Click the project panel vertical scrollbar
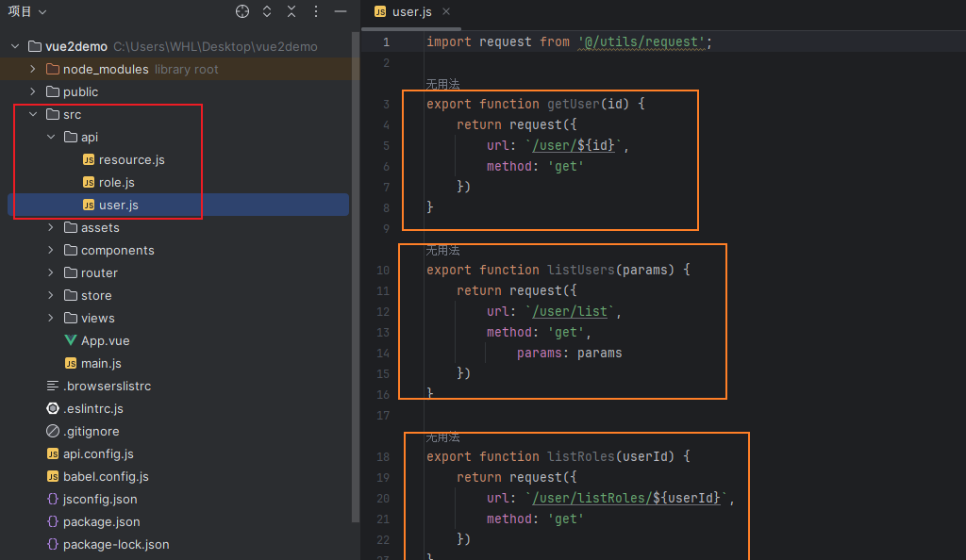Image resolution: width=966 pixels, height=560 pixels. click(x=356, y=277)
